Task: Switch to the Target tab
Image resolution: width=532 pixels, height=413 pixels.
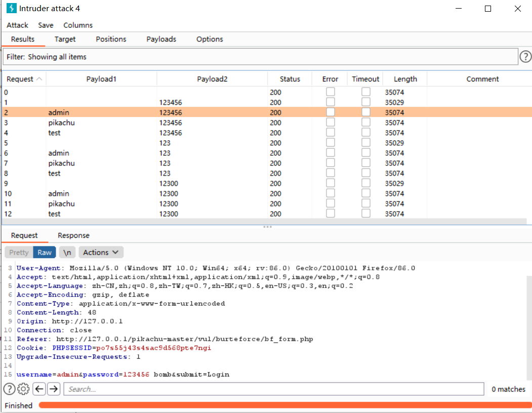Action: point(65,39)
